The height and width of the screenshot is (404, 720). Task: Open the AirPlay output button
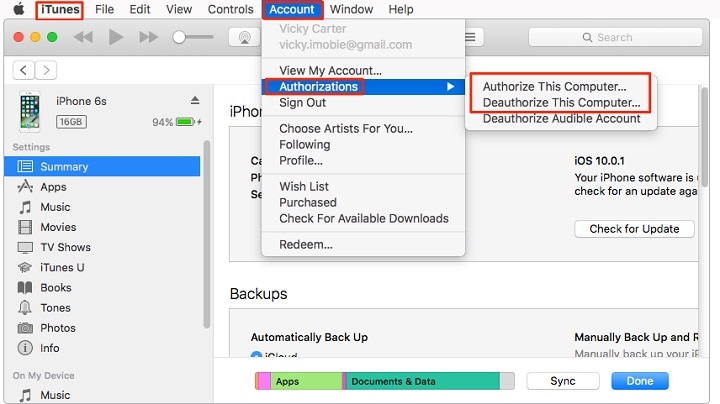244,37
